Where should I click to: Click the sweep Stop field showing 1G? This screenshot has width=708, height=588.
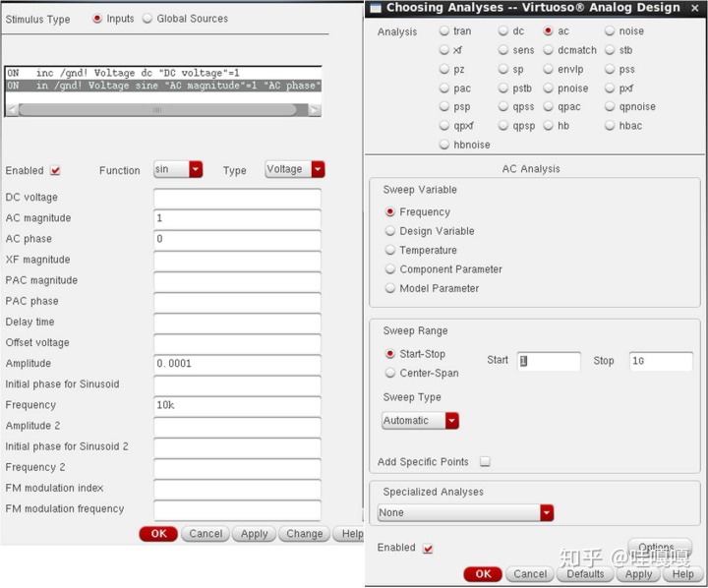[661, 361]
